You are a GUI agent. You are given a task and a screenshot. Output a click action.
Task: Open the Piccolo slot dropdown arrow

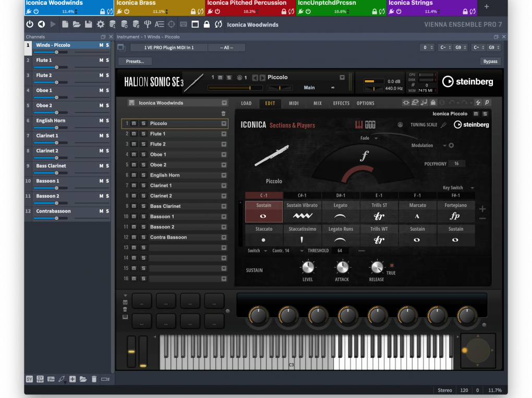tap(224, 123)
